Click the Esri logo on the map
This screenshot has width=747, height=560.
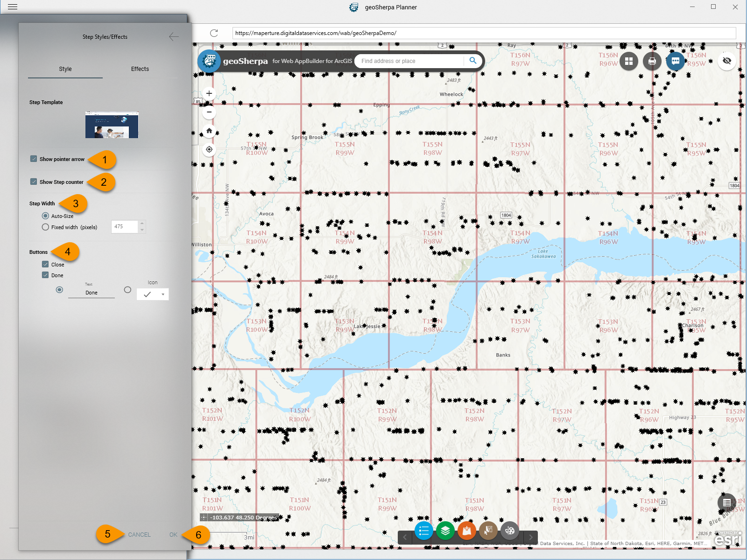point(728,539)
